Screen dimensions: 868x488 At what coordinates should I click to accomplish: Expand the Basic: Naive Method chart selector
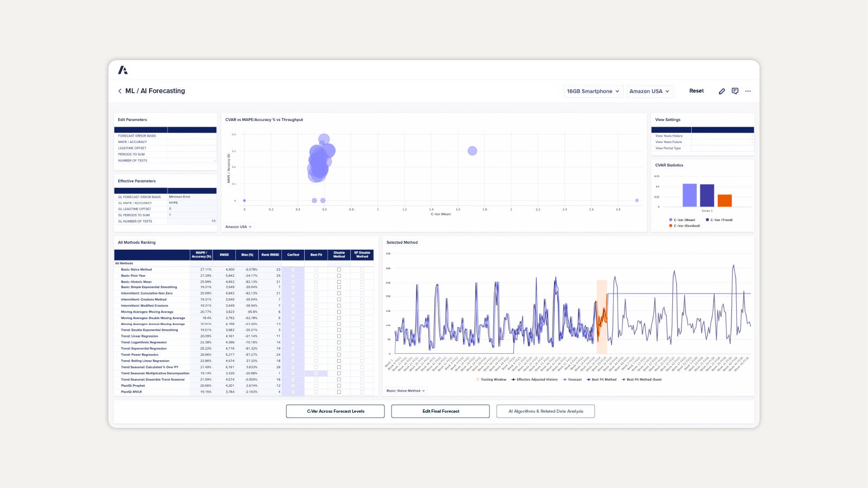(406, 391)
